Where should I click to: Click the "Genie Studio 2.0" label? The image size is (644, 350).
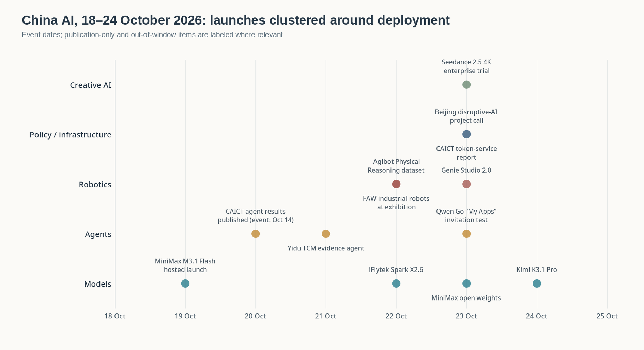pos(466,170)
